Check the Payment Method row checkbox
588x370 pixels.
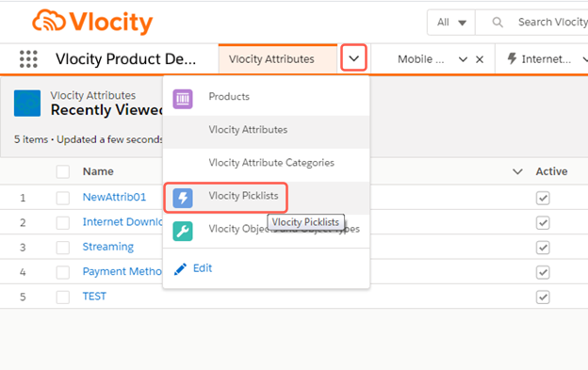(62, 272)
